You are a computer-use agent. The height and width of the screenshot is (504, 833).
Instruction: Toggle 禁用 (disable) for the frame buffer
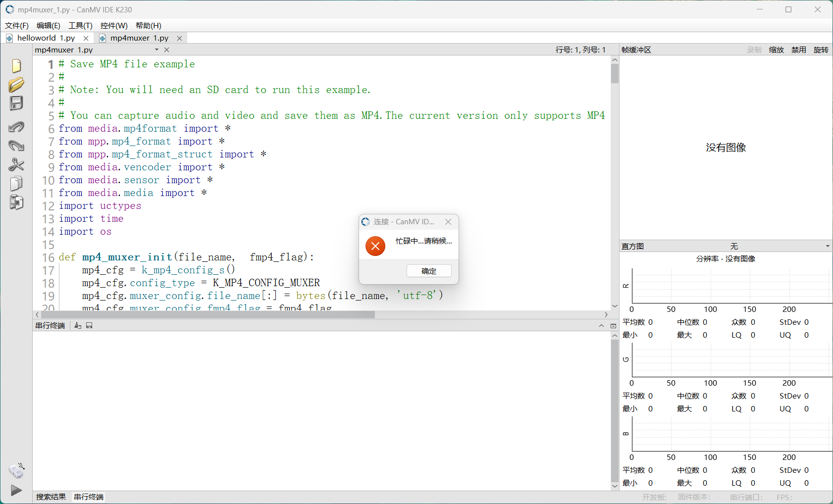pyautogui.click(x=798, y=50)
